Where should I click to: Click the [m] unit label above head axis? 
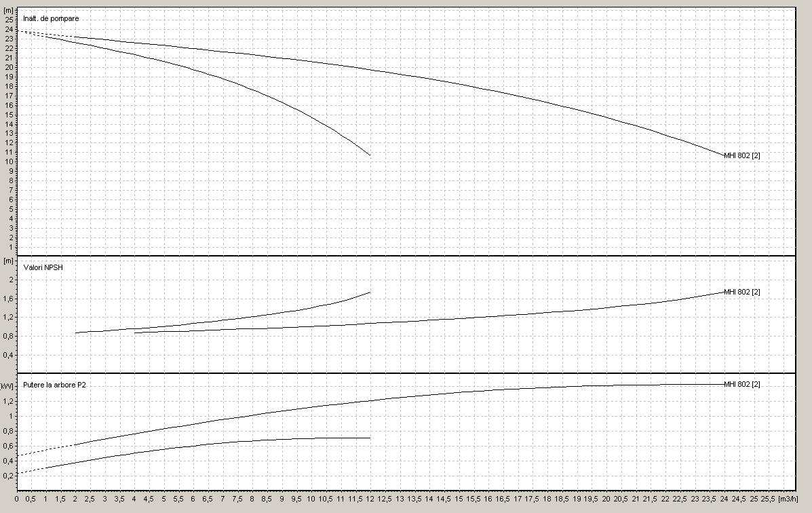point(9,11)
